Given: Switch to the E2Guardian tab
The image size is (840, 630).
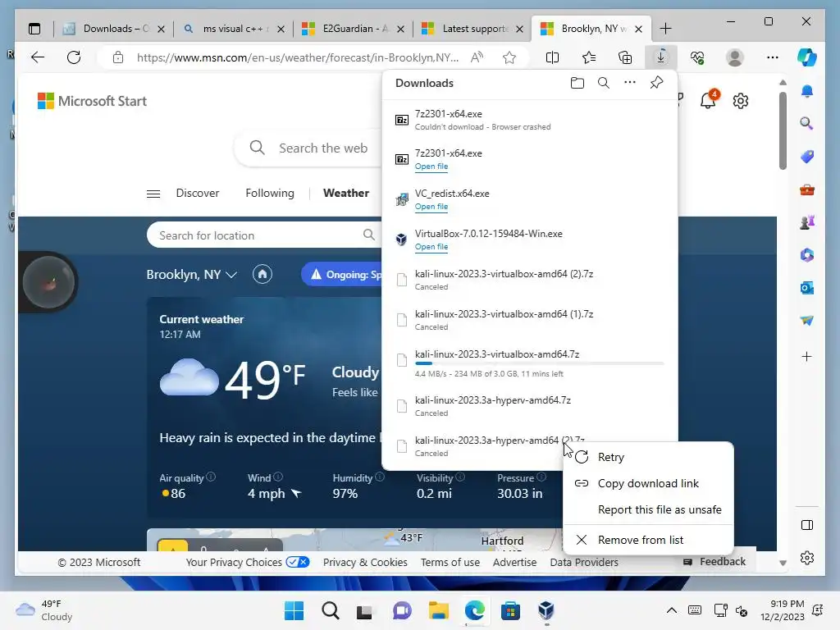Looking at the screenshot, I should click(354, 29).
